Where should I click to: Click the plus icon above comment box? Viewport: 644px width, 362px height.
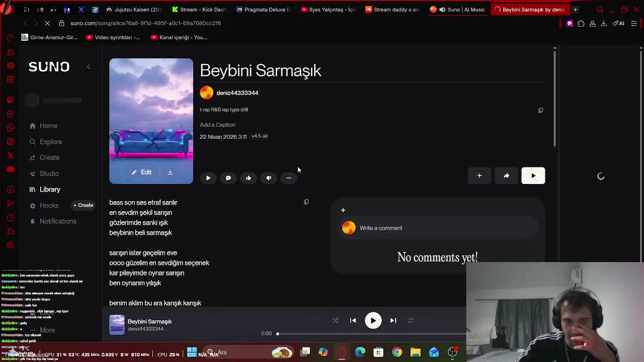(343, 210)
